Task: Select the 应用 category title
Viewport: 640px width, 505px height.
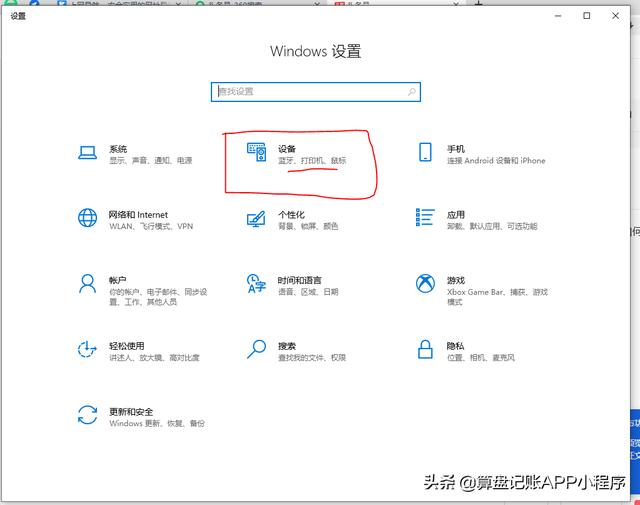Action: coord(456,215)
